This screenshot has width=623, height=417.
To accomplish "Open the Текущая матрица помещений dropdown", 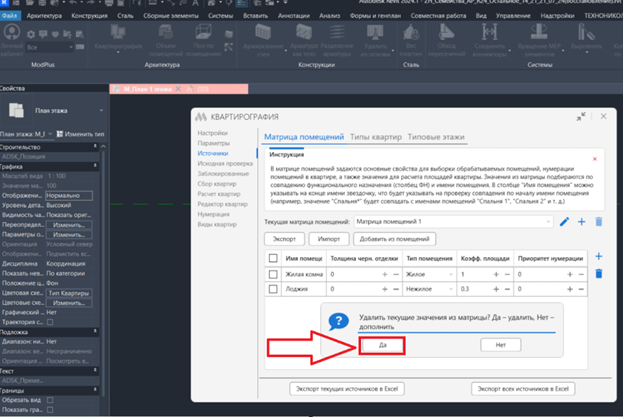I will pyautogui.click(x=453, y=222).
